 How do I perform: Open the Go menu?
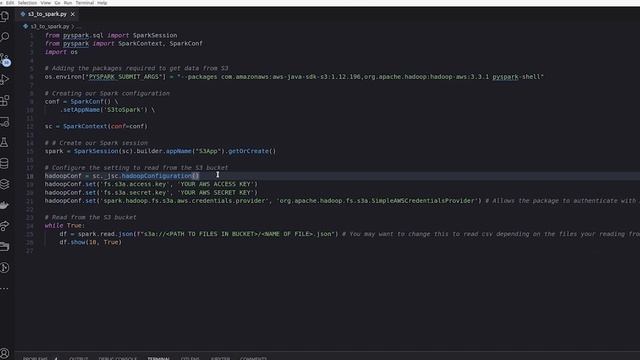pyautogui.click(x=58, y=2)
